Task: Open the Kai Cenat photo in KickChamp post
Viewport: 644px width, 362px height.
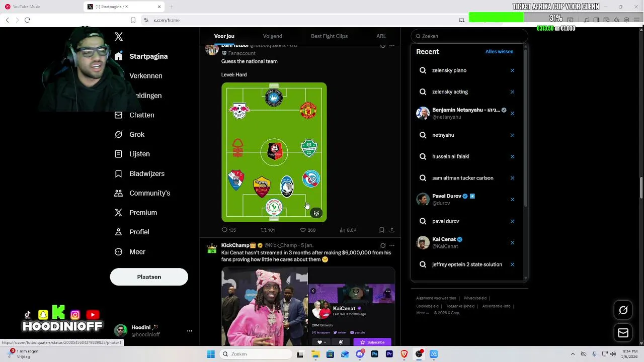Action: pos(265,306)
